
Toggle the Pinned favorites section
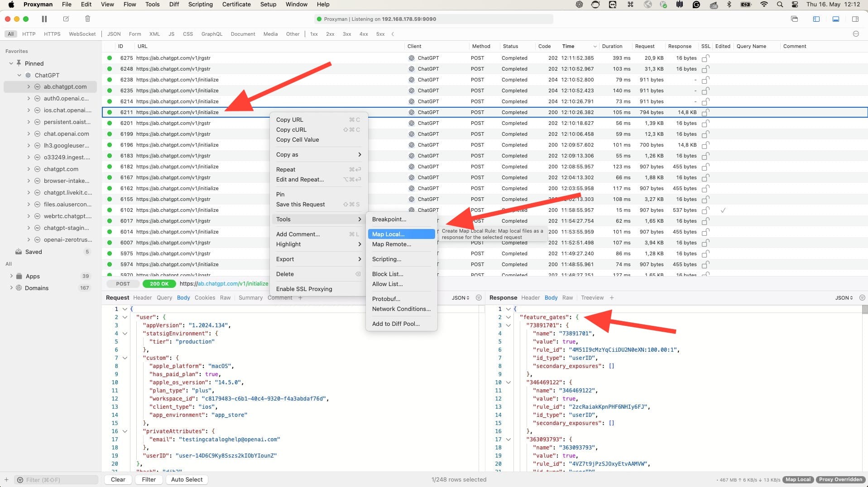(x=10, y=63)
